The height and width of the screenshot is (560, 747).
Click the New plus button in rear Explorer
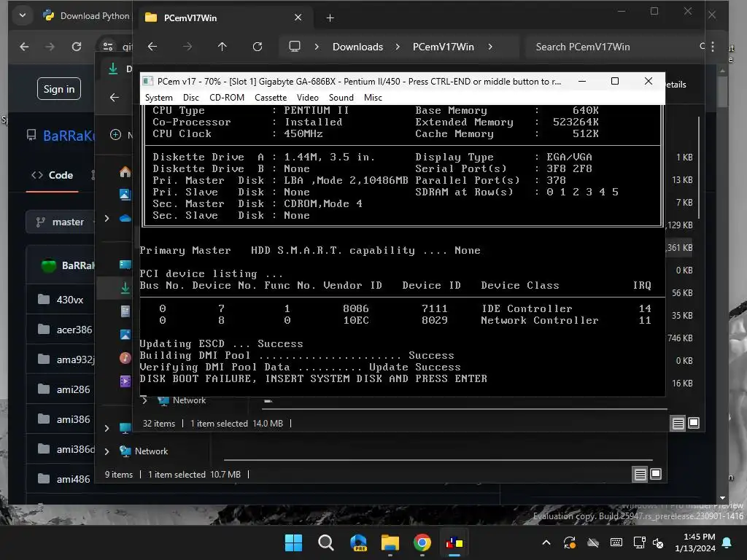116,135
